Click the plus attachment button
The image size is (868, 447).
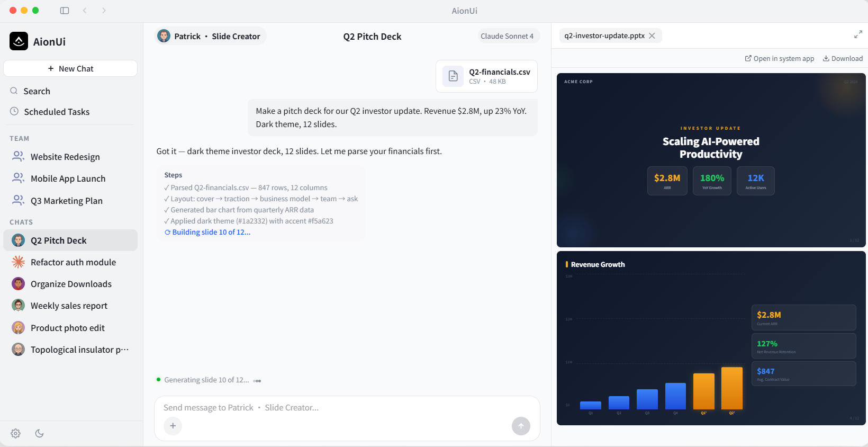[173, 426]
